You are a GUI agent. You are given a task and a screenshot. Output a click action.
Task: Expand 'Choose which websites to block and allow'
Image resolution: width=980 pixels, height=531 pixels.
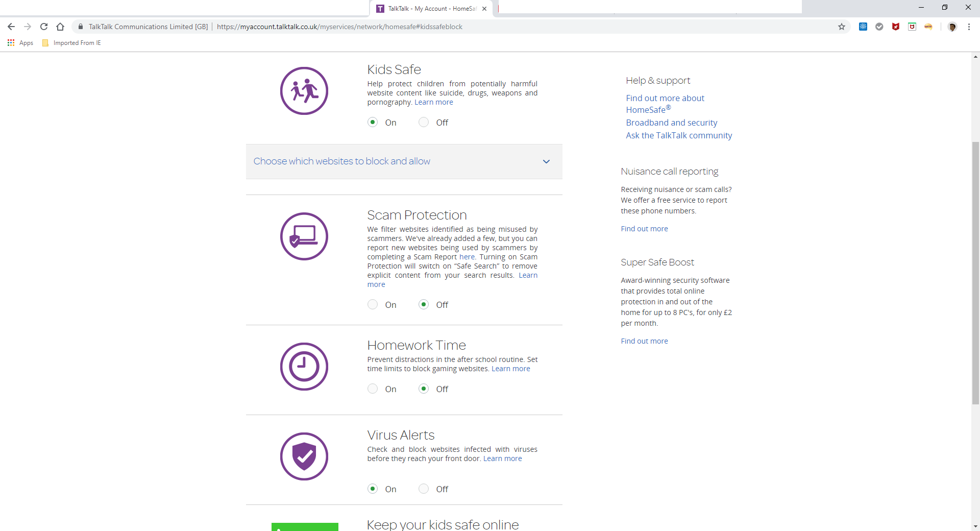click(x=342, y=161)
